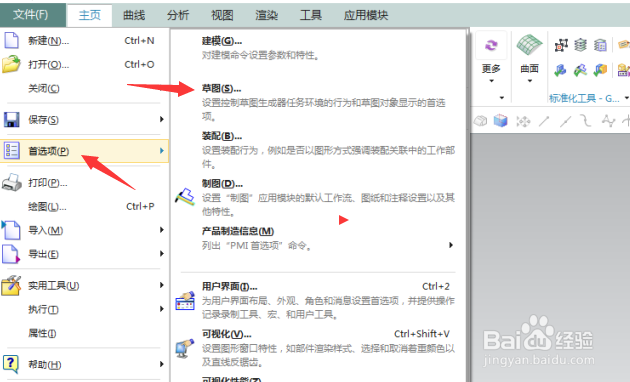Choose 绘图(L)... in the file menu
Image resolution: width=630 pixels, height=382 pixels.
(47, 206)
